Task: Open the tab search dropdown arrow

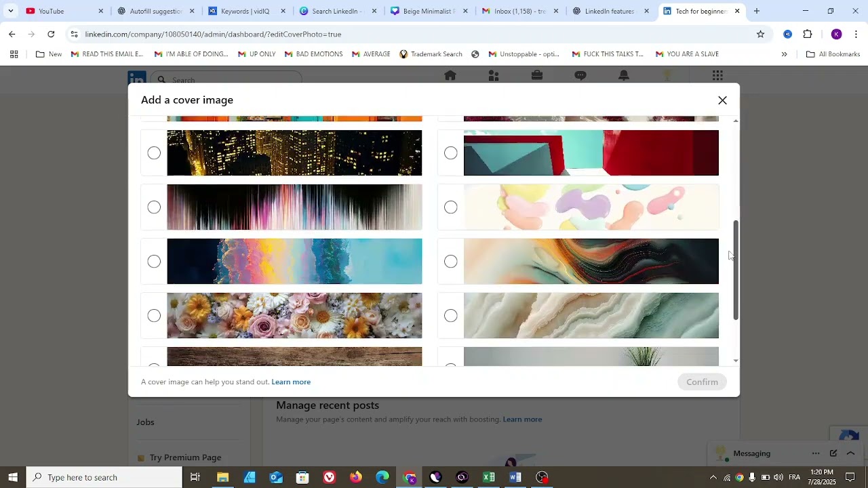Action: [x=10, y=11]
